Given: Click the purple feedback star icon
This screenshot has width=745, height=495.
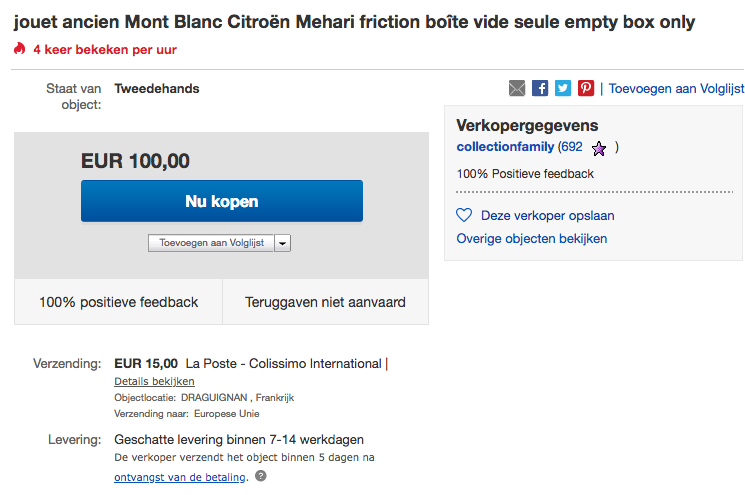Looking at the screenshot, I should [x=599, y=149].
